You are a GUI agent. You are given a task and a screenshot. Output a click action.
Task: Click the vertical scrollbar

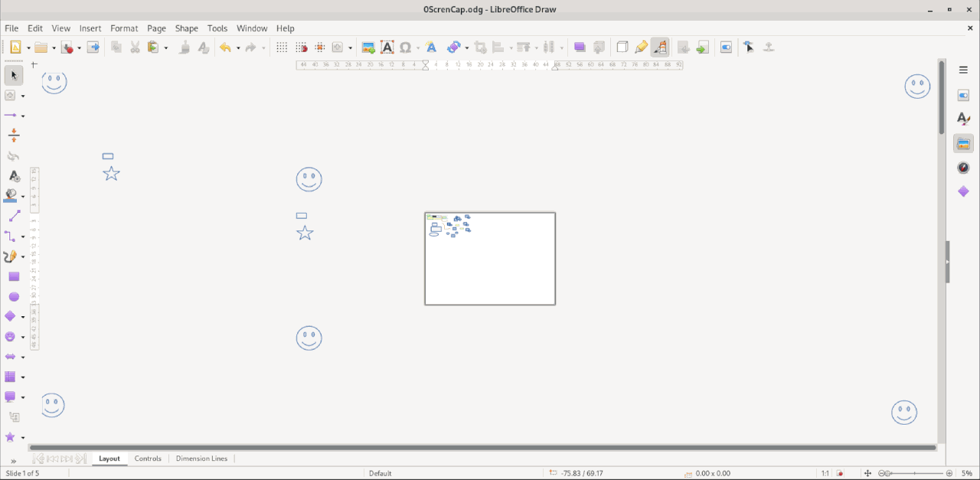tap(942, 249)
